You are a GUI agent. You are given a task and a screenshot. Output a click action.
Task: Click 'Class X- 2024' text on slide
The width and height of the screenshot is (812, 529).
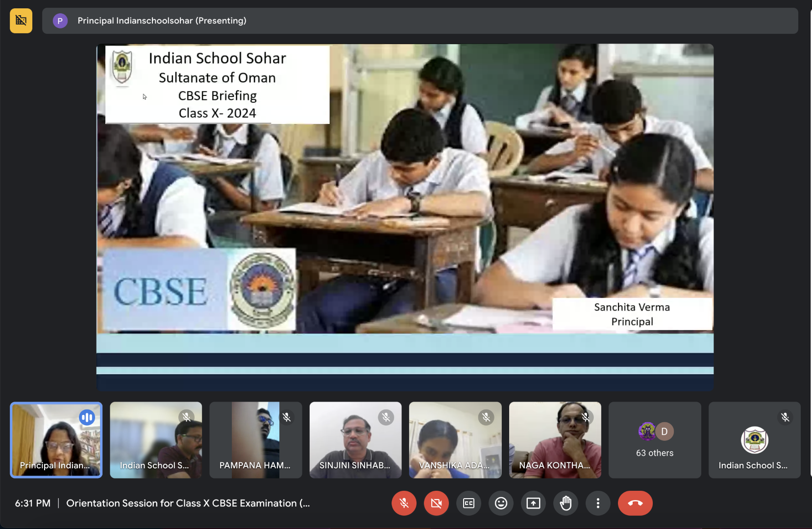(x=217, y=113)
